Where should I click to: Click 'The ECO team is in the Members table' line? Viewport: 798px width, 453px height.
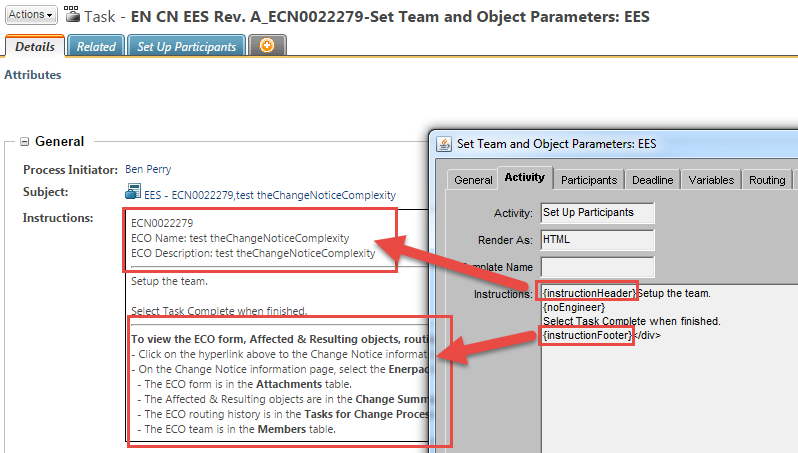click(237, 429)
